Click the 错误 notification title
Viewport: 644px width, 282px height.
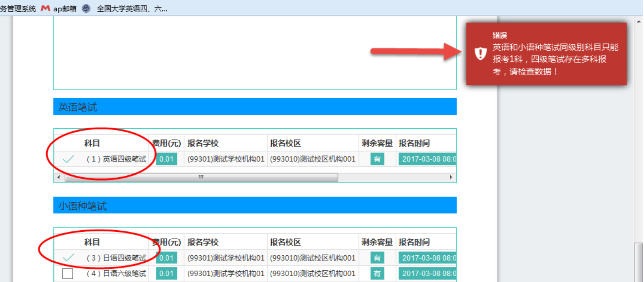tap(500, 35)
